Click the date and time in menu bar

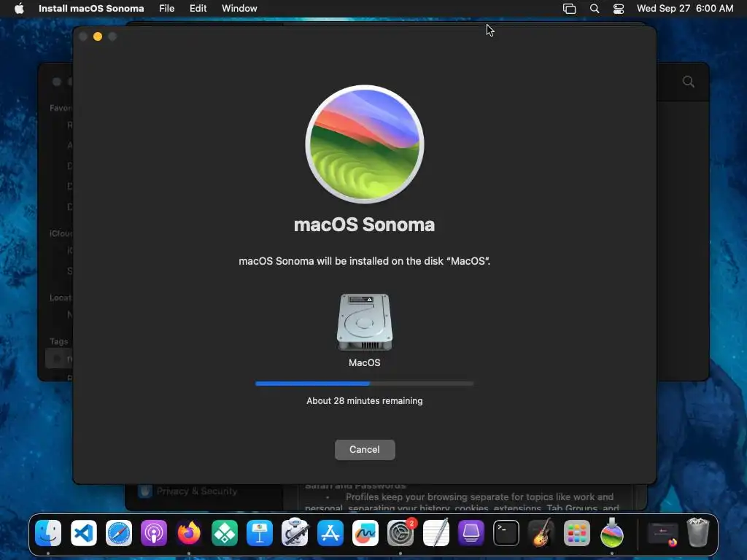[x=685, y=8]
